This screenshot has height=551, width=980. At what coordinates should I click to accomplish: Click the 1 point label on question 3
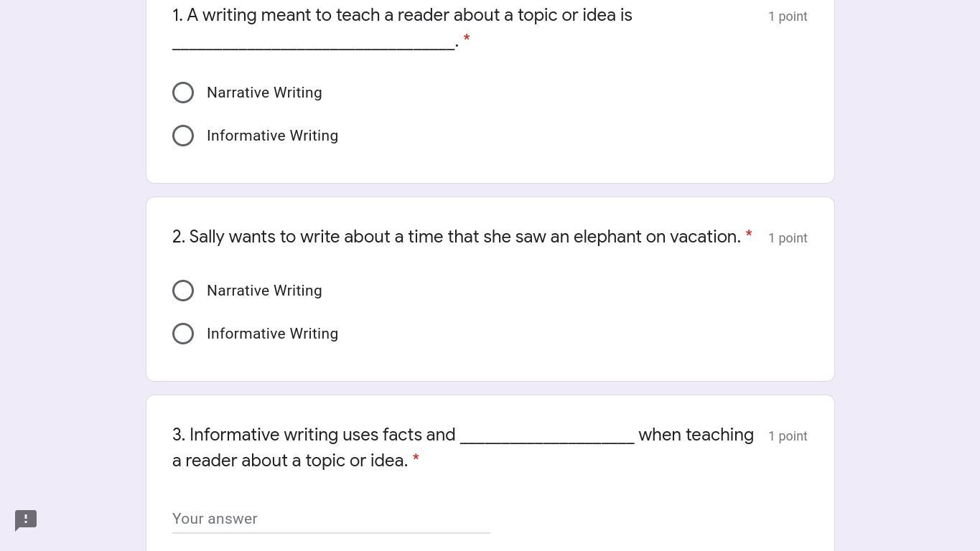click(787, 436)
